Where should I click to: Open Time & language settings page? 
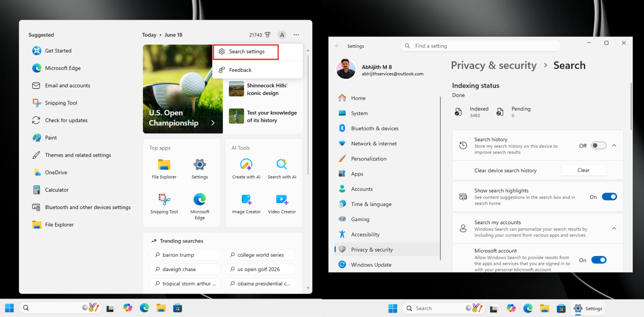point(387,204)
